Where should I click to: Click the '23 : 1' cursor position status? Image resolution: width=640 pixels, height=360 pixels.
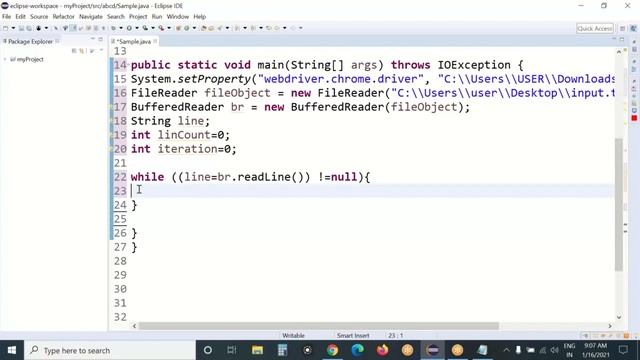(395, 336)
